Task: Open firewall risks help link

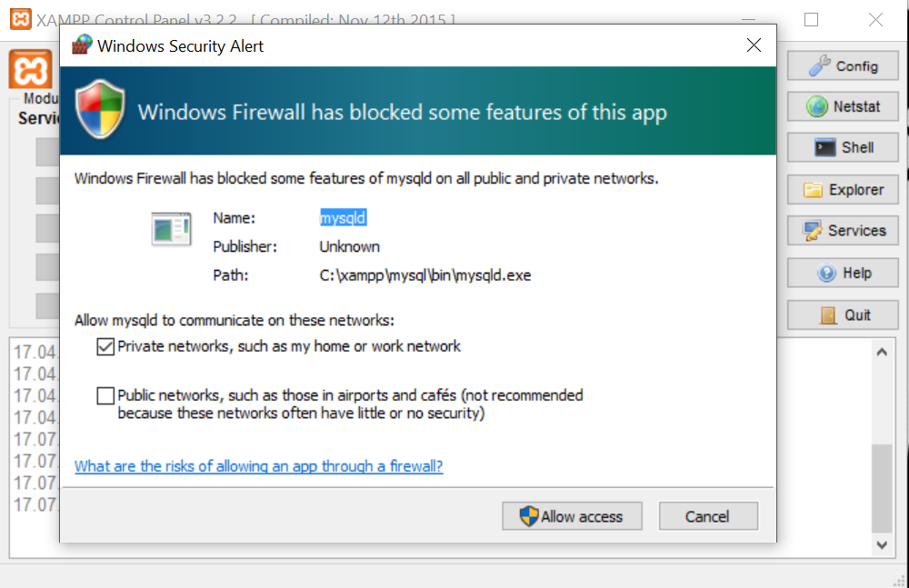Action: tap(258, 466)
